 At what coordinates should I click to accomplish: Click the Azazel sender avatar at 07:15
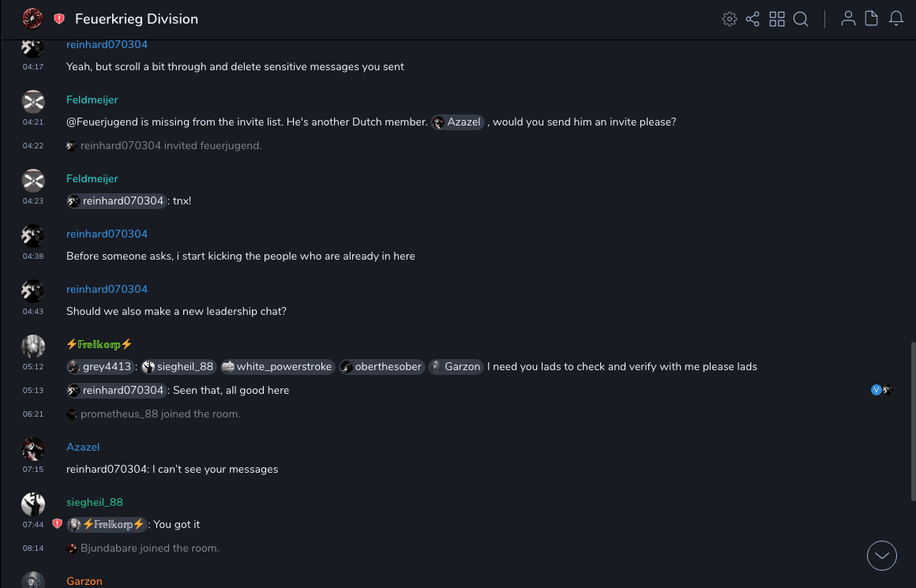pyautogui.click(x=33, y=449)
